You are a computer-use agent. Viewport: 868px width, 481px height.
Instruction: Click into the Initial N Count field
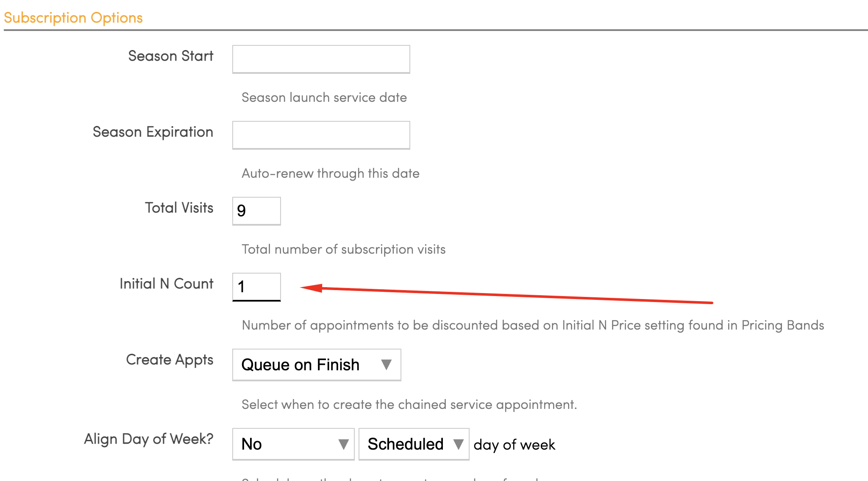tap(256, 287)
